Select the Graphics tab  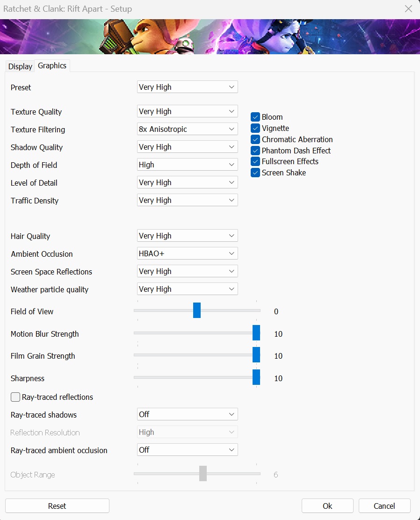(x=52, y=65)
